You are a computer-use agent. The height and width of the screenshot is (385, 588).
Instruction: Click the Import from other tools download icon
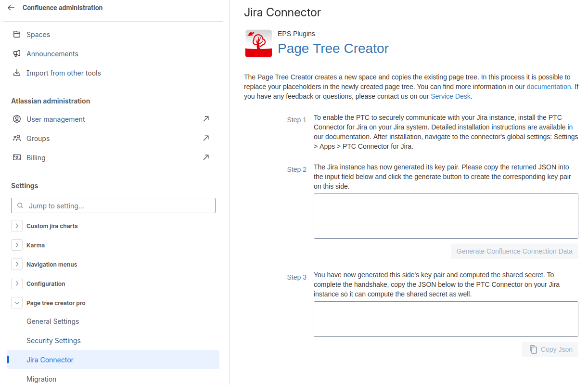pyautogui.click(x=17, y=73)
